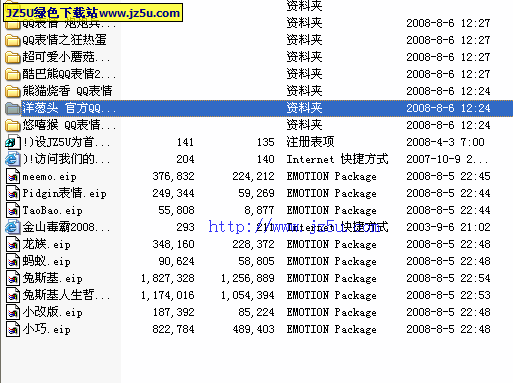Image resolution: width=513 pixels, height=383 pixels.
Task: Click the file name Pidgin表情.eip
Action: pos(64,193)
